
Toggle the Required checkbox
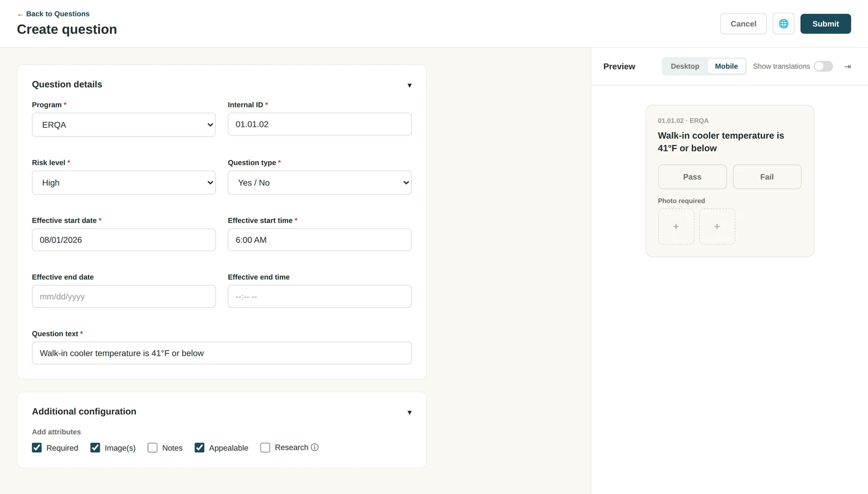click(37, 448)
